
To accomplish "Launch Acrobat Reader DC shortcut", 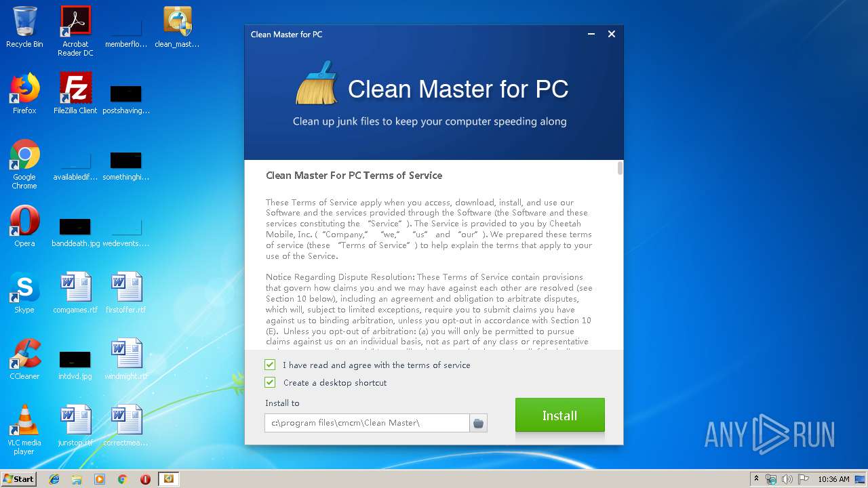I will 75,31.
